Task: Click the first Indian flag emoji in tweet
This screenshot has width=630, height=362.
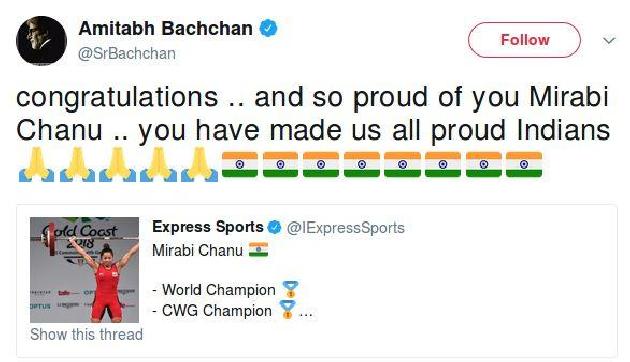Action: [240, 164]
